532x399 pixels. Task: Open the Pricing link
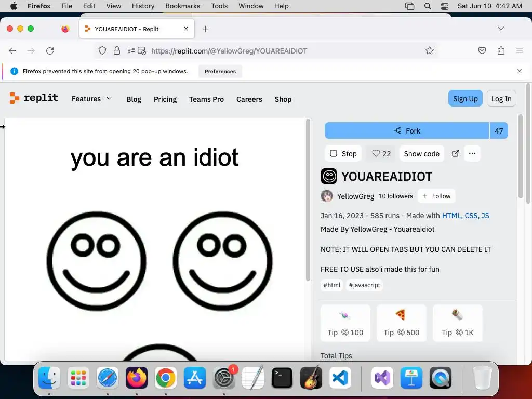(x=165, y=99)
